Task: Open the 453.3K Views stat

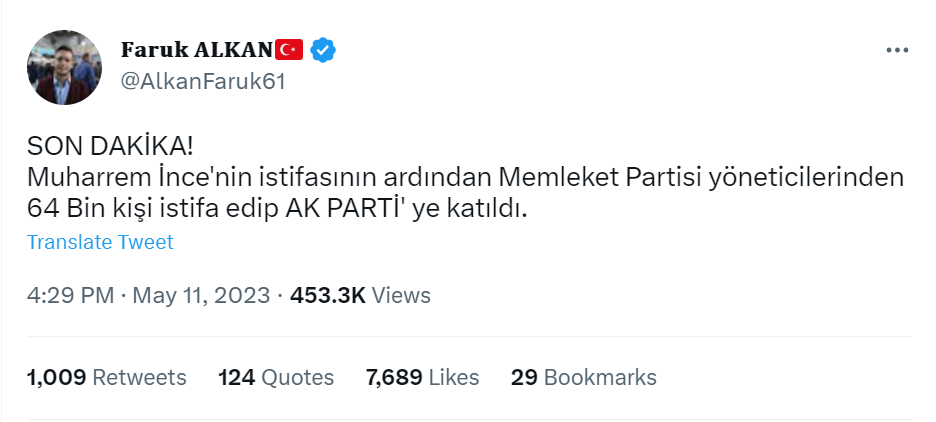Action: coord(360,295)
